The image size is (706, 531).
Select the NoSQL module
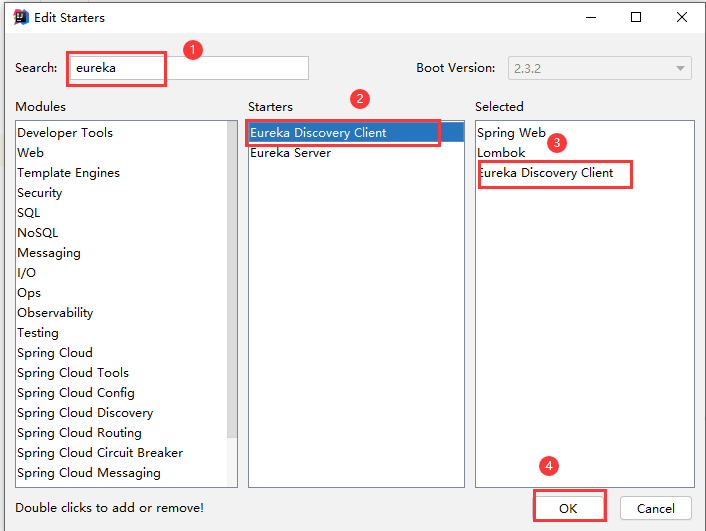[122, 233]
